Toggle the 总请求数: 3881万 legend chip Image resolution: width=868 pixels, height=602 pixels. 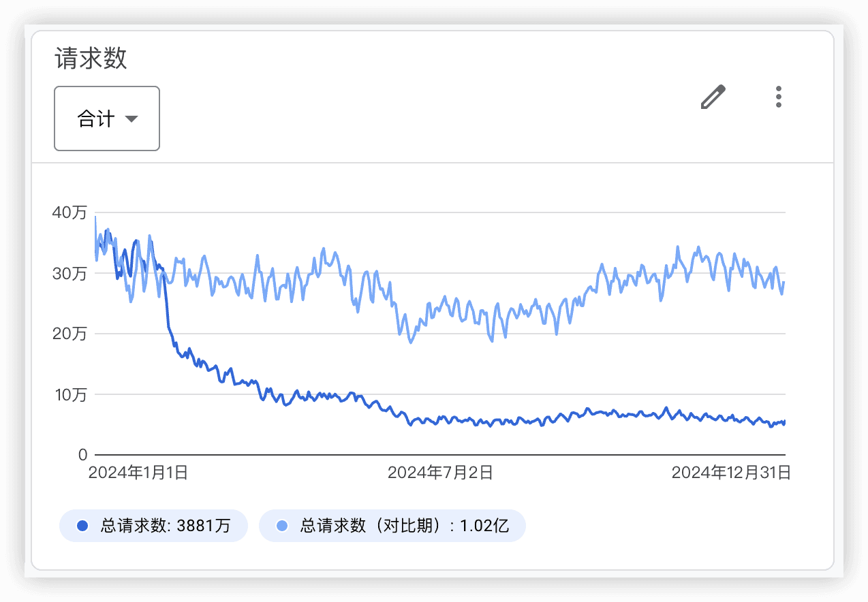pyautogui.click(x=153, y=526)
